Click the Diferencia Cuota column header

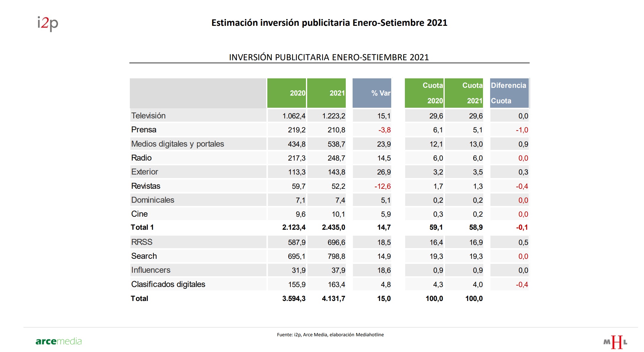pyautogui.click(x=509, y=93)
